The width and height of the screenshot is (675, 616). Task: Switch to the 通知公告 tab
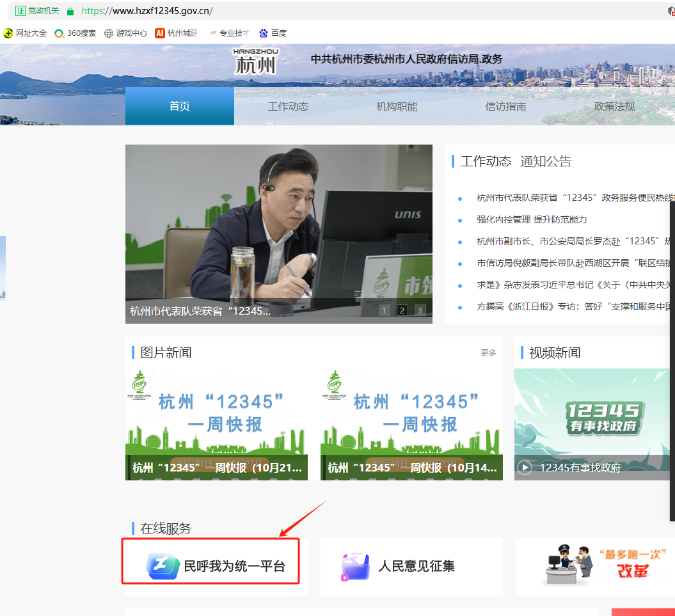[545, 161]
